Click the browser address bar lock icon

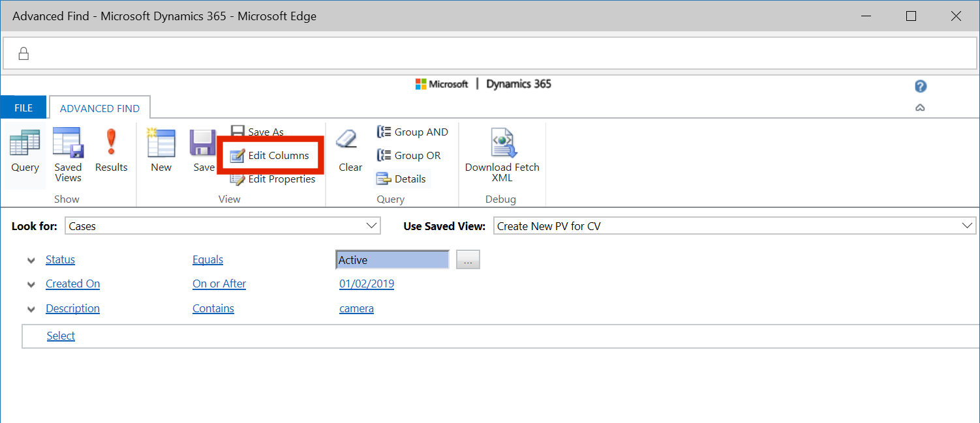pyautogui.click(x=23, y=53)
